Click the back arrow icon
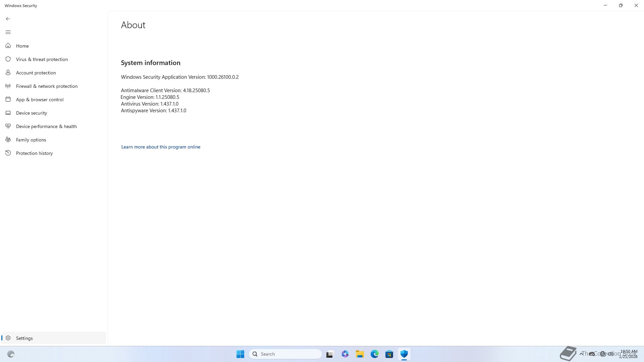The width and height of the screenshot is (644, 362). 8,19
